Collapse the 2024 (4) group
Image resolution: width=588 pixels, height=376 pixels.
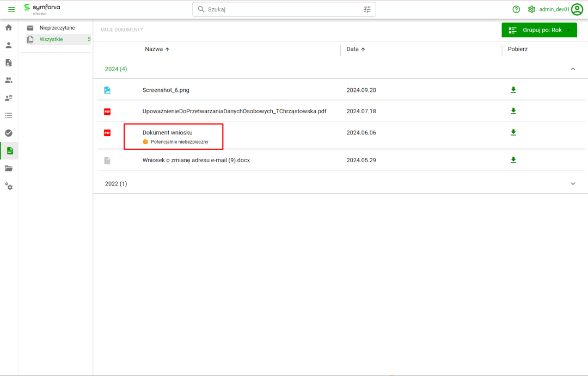click(x=572, y=69)
